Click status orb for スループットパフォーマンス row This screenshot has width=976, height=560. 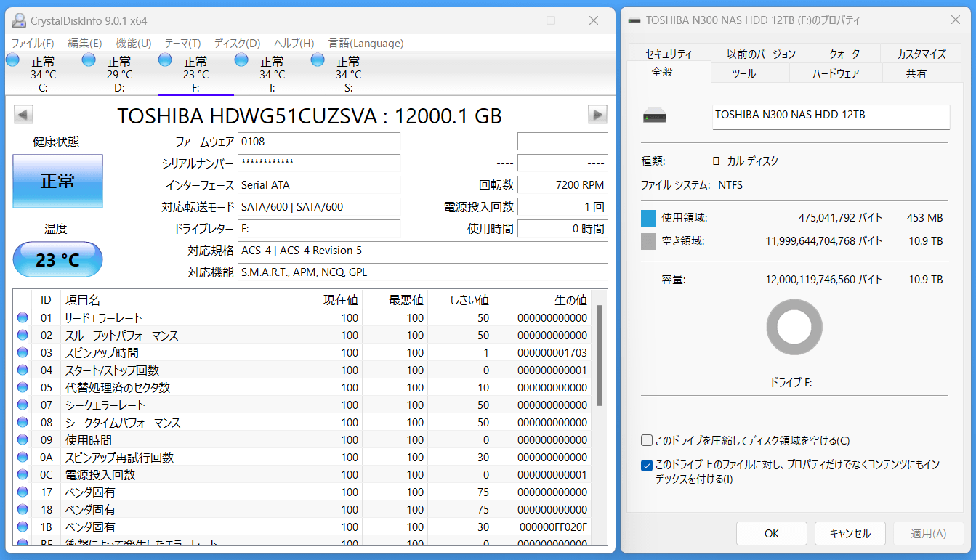23,336
